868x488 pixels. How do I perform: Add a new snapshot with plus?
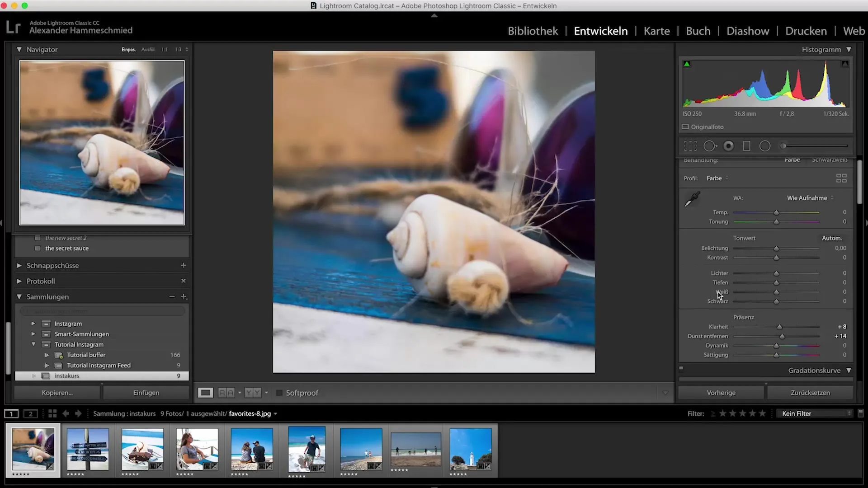tap(183, 265)
